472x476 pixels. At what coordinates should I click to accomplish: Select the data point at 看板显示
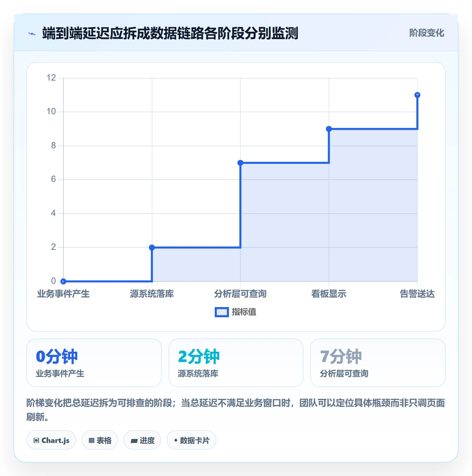(329, 129)
